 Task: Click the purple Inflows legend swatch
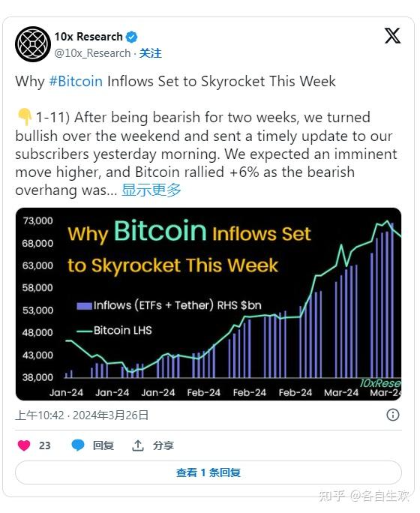click(84, 306)
